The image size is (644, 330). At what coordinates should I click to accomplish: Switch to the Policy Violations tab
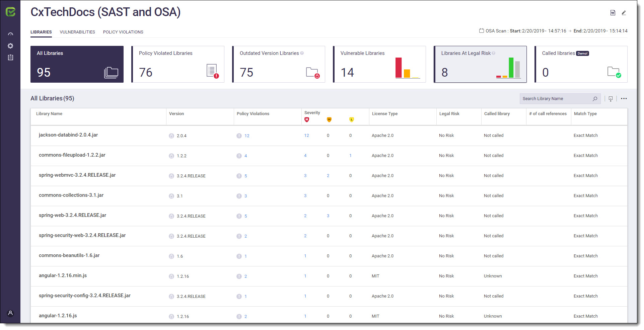coord(123,32)
